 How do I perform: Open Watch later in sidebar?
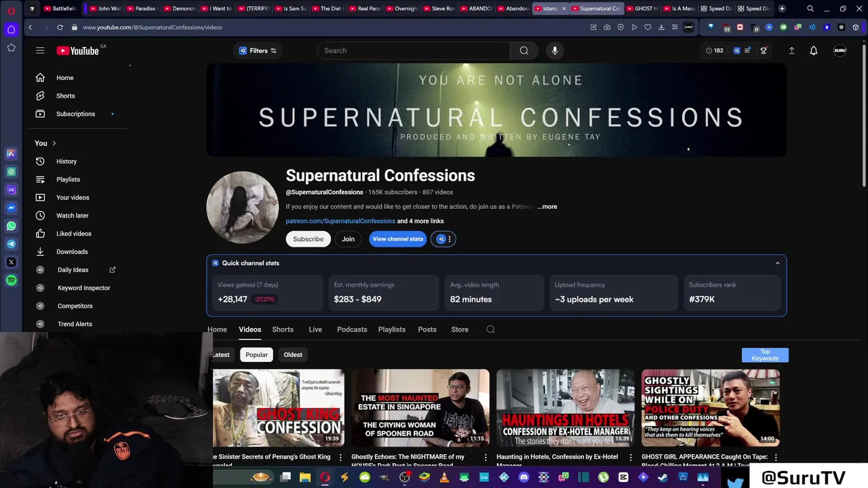coord(73,216)
